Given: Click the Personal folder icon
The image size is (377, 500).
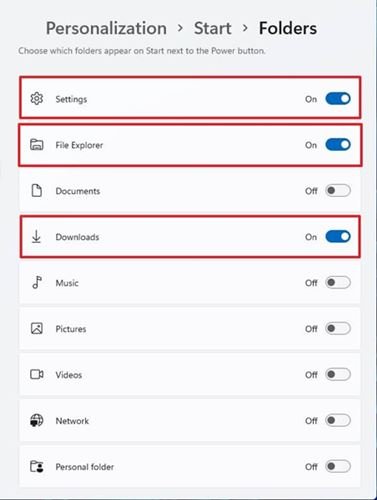Looking at the screenshot, I should [37, 466].
